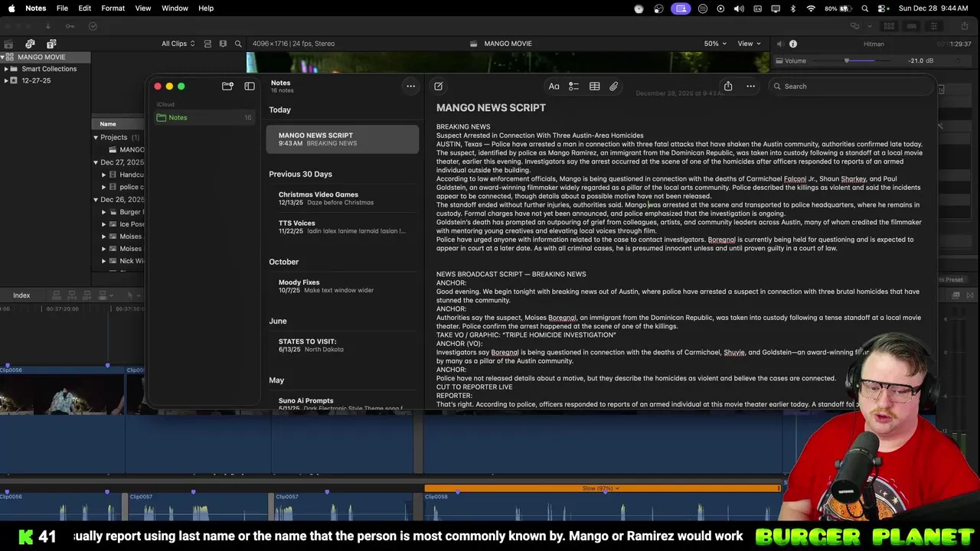
Task: Open the viewer View dropdown
Action: pos(749,44)
